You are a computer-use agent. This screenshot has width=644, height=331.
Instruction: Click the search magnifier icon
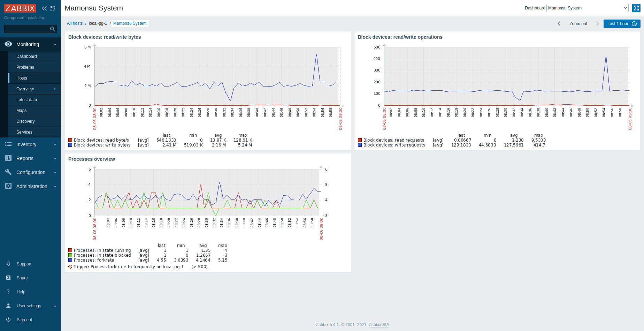click(x=53, y=29)
